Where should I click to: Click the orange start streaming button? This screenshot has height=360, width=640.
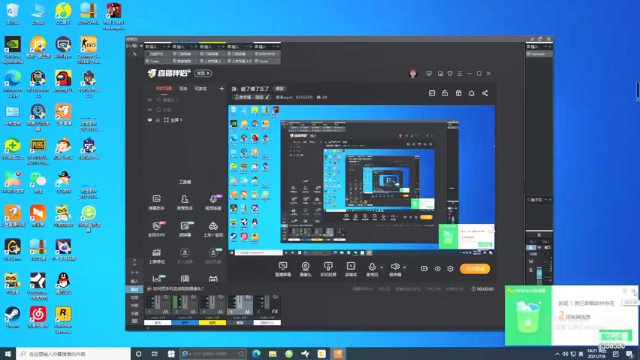pyautogui.click(x=475, y=269)
